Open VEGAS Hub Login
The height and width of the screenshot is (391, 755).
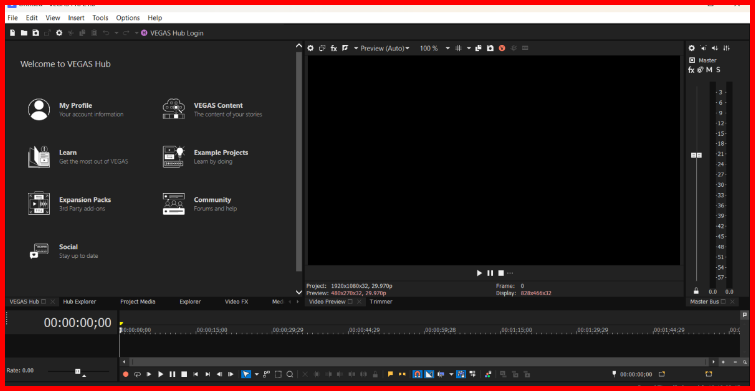[172, 33]
